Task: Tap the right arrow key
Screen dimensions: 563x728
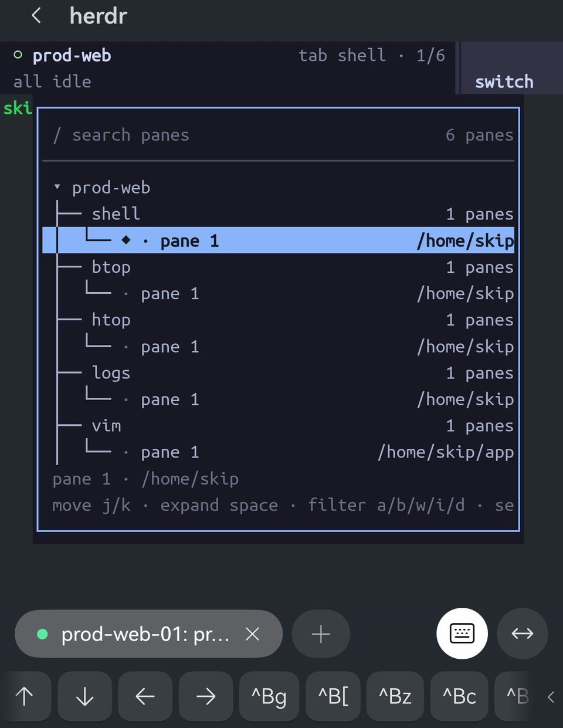Action: pos(206,696)
